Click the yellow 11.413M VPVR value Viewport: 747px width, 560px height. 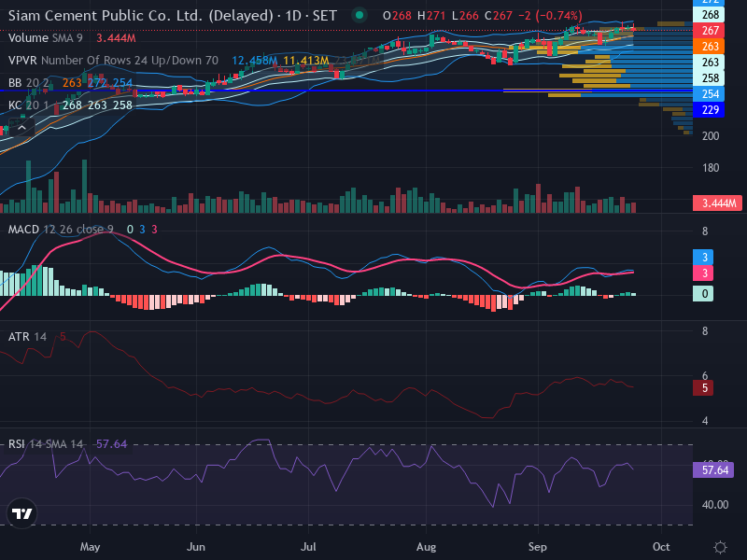pyautogui.click(x=306, y=61)
